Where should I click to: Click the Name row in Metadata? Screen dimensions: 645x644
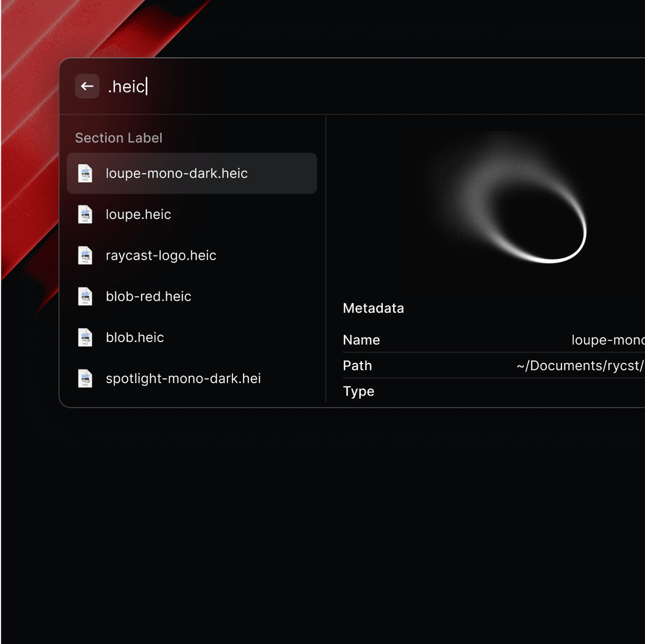[418, 340]
